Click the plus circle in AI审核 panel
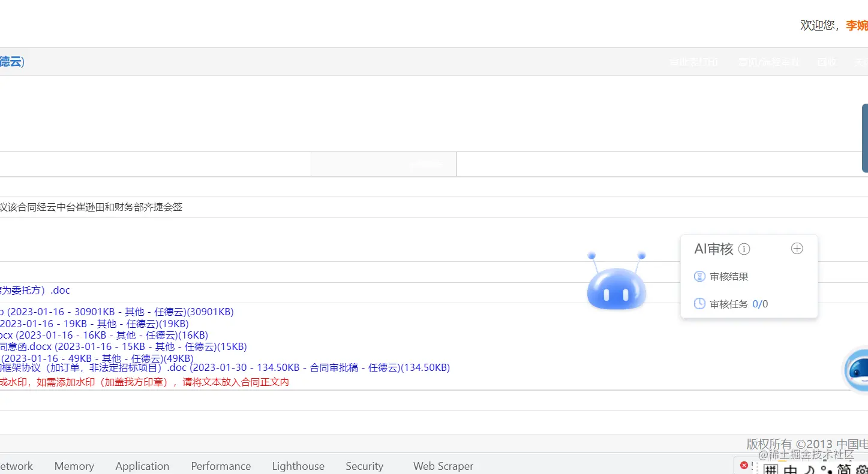 tap(797, 248)
